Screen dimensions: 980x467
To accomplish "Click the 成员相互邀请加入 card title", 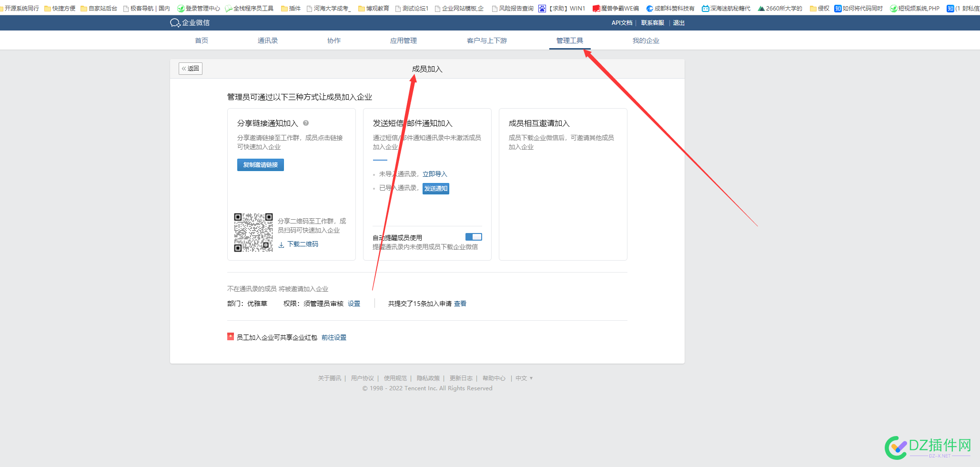I will coord(539,123).
